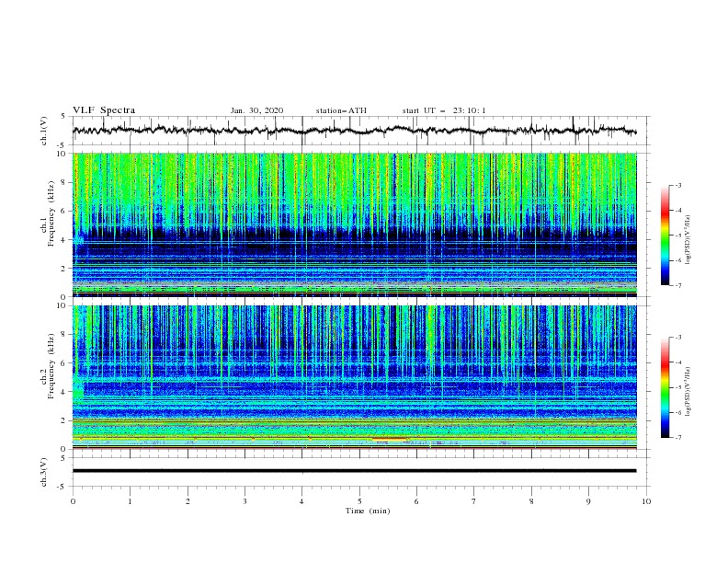Screen dimensions: 728x563
Task: Select the "ch.3(V)" axis label
Action: [44, 472]
